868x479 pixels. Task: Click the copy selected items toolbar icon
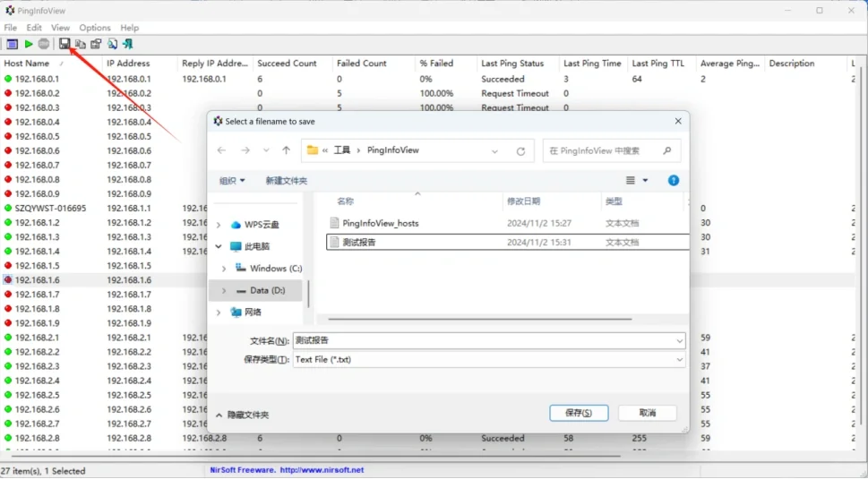pyautogui.click(x=81, y=44)
